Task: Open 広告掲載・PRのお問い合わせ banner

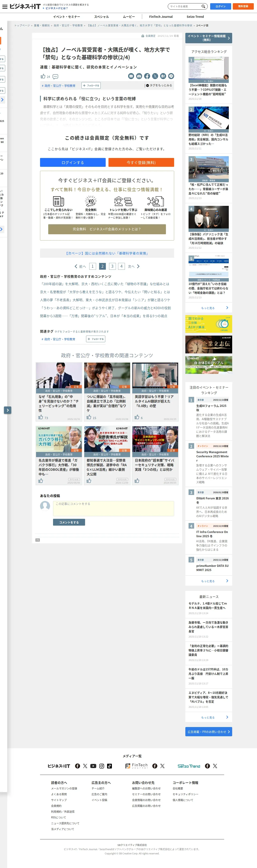Action: point(209,732)
